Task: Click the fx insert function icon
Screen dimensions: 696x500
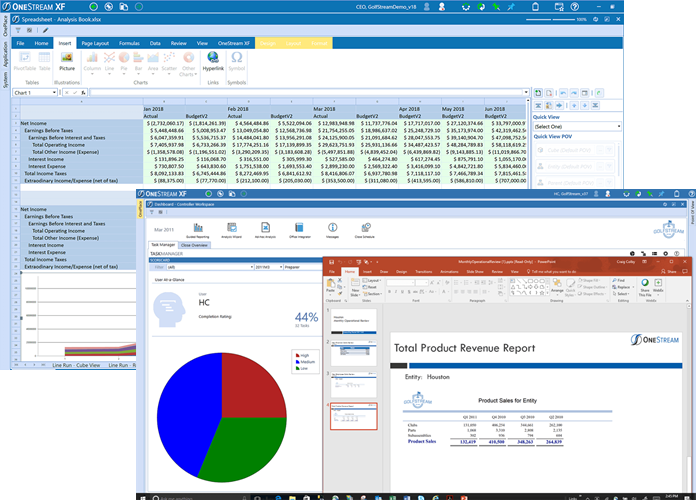Action: click(x=83, y=92)
